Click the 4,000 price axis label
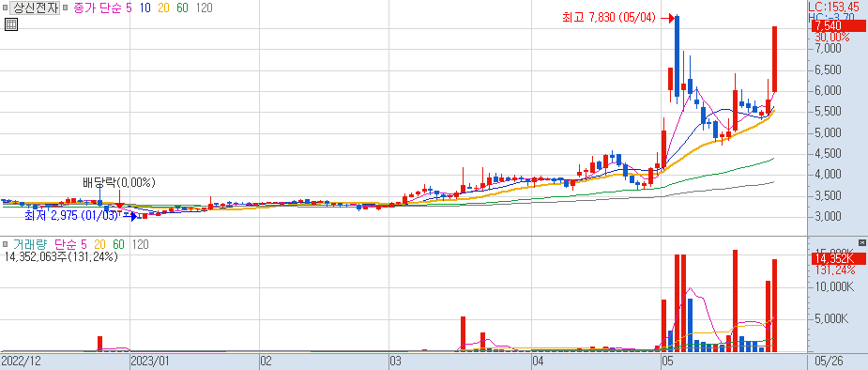This screenshot has width=868, height=370. point(829,175)
